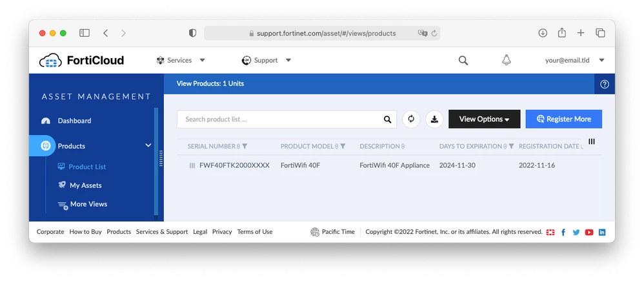Go to Dashboard in the sidebar
This screenshot has height=281, width=644.
[74, 121]
